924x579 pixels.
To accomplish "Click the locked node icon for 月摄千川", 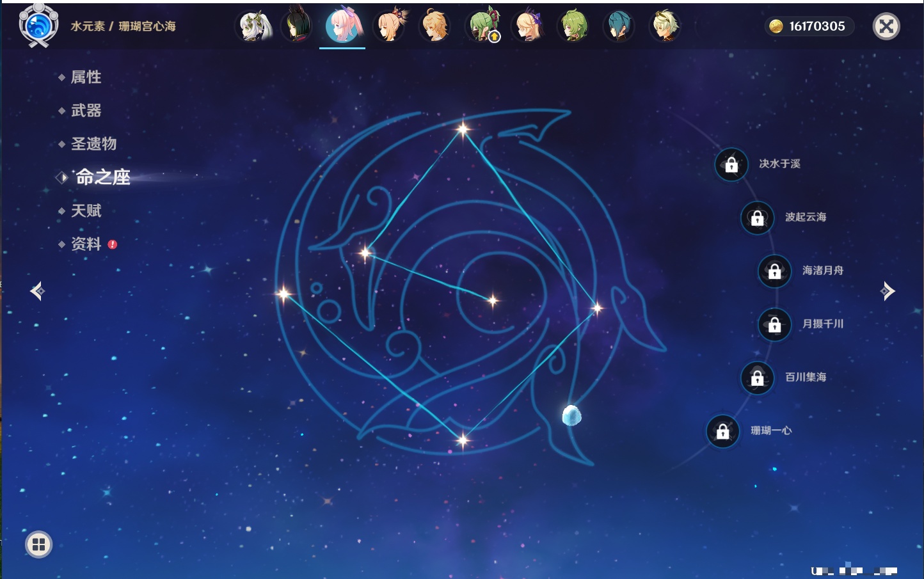I will (x=774, y=324).
